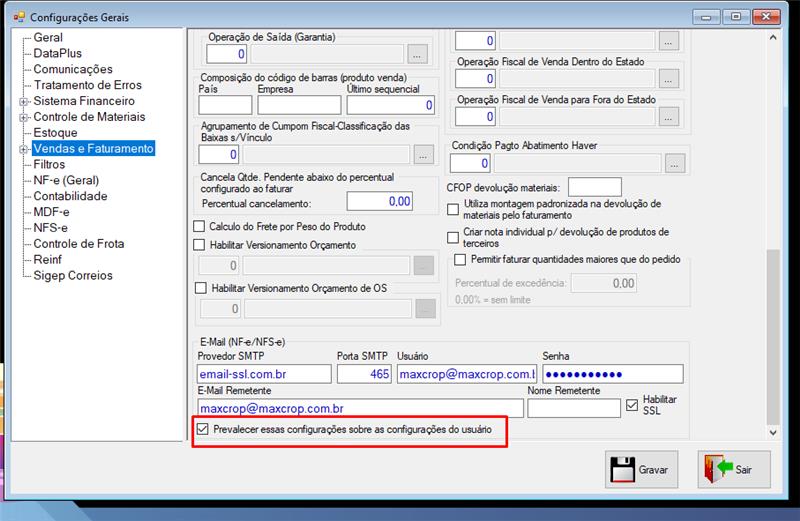This screenshot has width=800, height=521.
Task: Click the Gravar floppy disk button
Action: (641, 469)
